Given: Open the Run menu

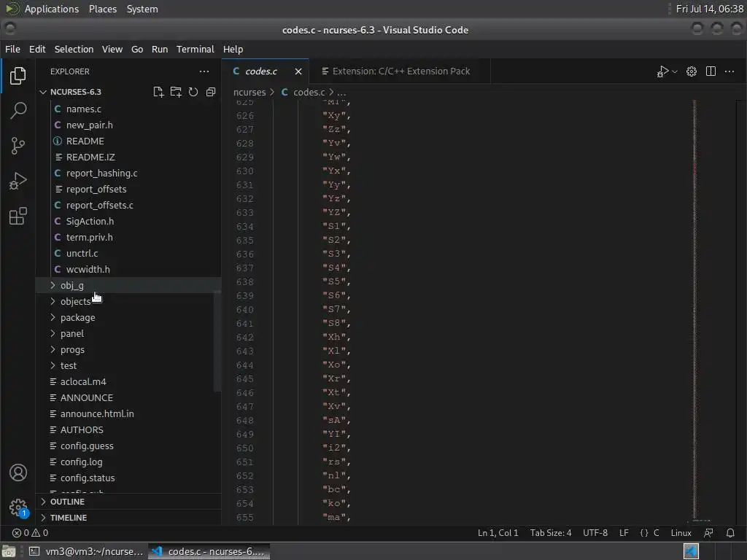Looking at the screenshot, I should [x=160, y=49].
